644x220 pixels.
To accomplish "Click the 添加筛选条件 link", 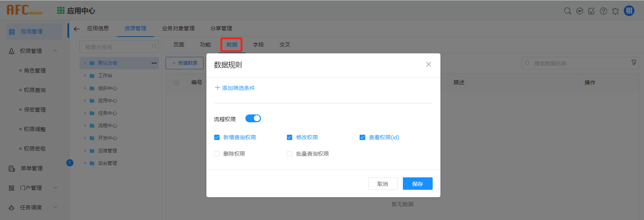I will click(x=235, y=88).
